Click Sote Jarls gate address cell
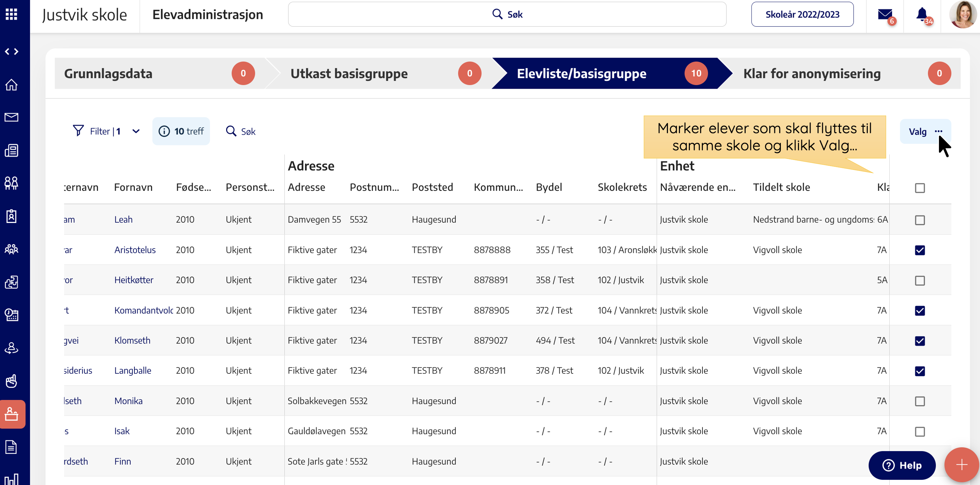 coord(317,461)
